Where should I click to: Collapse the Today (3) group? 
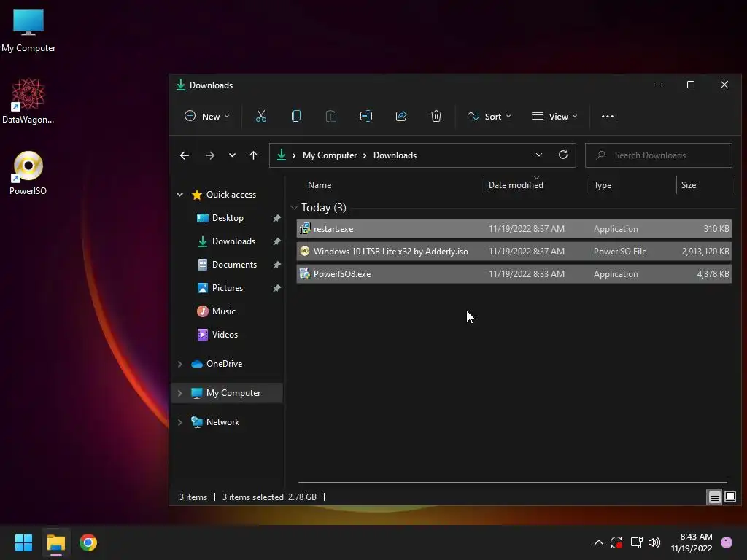294,208
